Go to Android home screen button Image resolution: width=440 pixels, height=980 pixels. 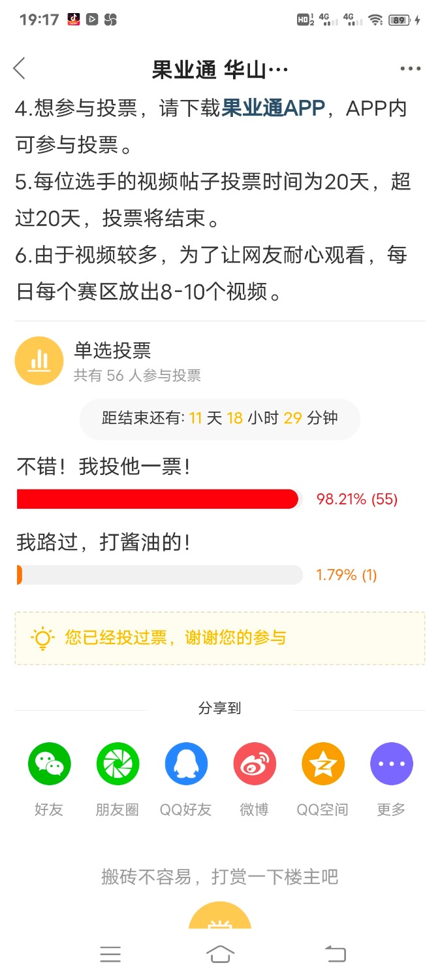tap(220, 955)
